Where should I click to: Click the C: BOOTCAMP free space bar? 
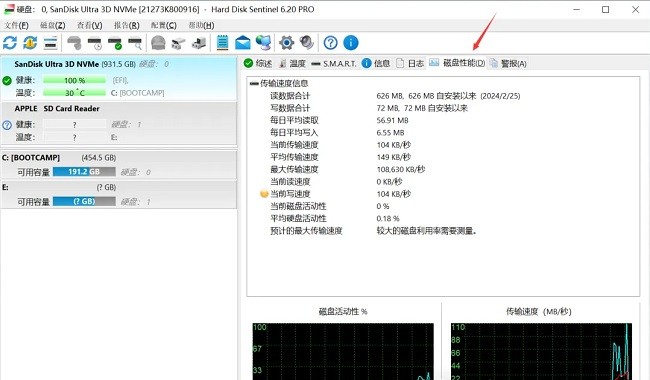click(x=84, y=172)
